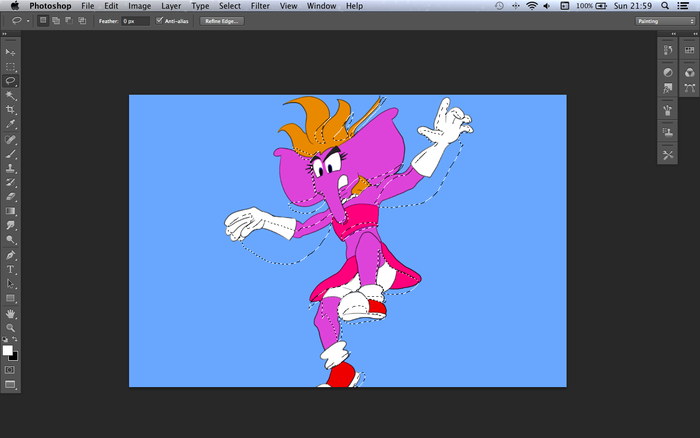Open the Layer menu
The width and height of the screenshot is (700, 438).
pos(171,6)
